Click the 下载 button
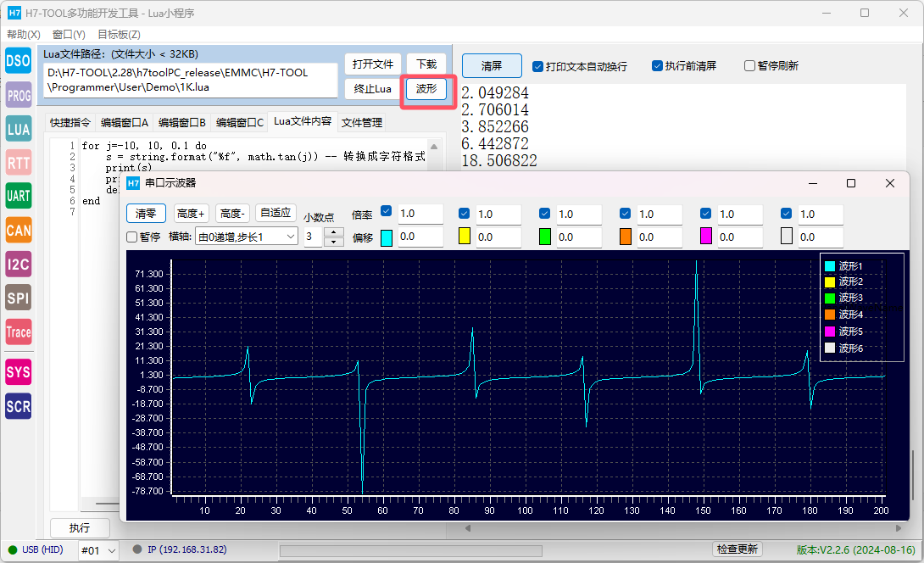Screen dimensions: 924x563 [426, 64]
